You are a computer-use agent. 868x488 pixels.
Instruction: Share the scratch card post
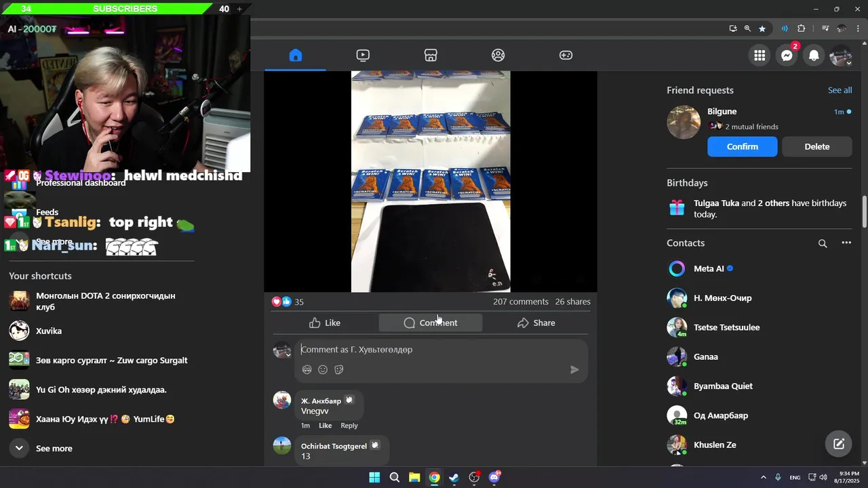point(536,323)
